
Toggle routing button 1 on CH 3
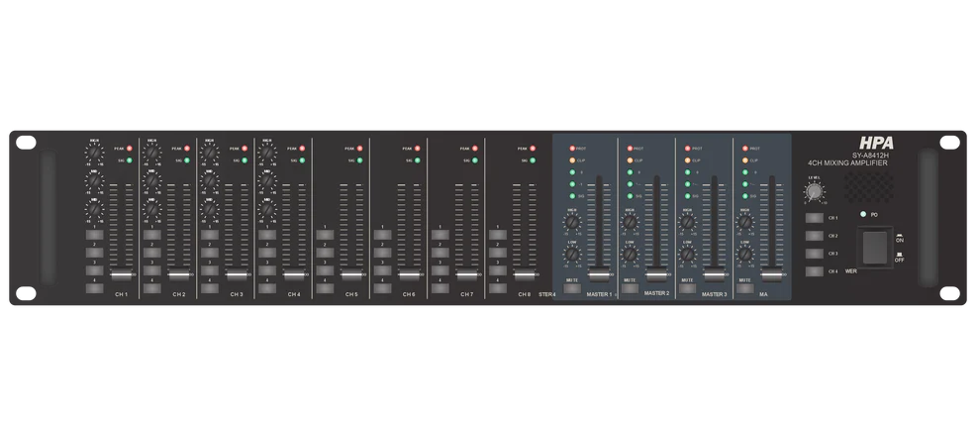pos(210,235)
